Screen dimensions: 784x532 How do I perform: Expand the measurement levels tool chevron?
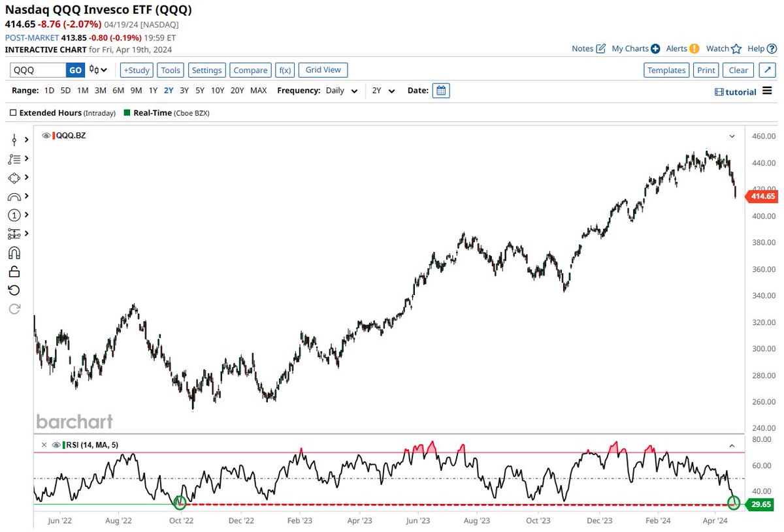(26, 234)
